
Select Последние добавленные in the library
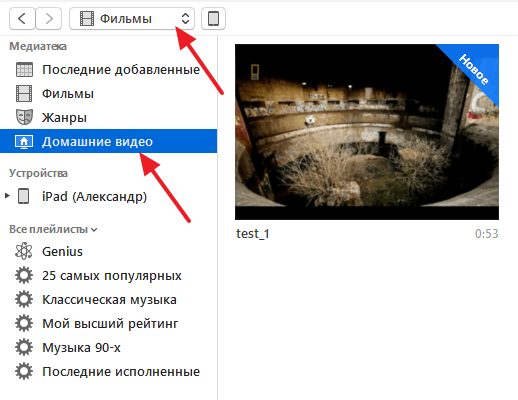[108, 70]
